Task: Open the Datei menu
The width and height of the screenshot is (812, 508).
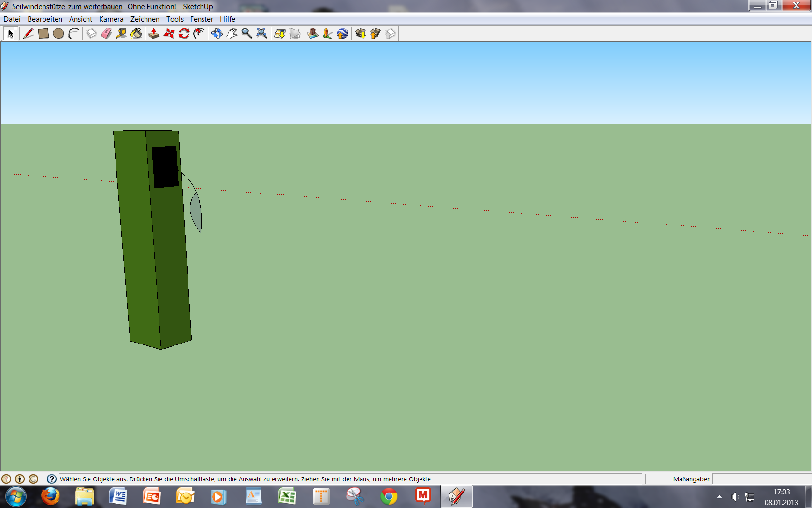Action: [12, 19]
